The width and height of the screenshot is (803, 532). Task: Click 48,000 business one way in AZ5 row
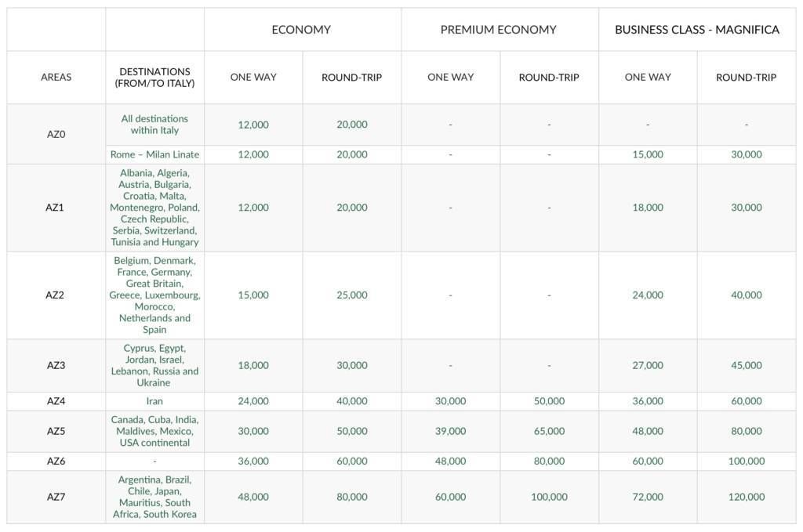click(648, 431)
